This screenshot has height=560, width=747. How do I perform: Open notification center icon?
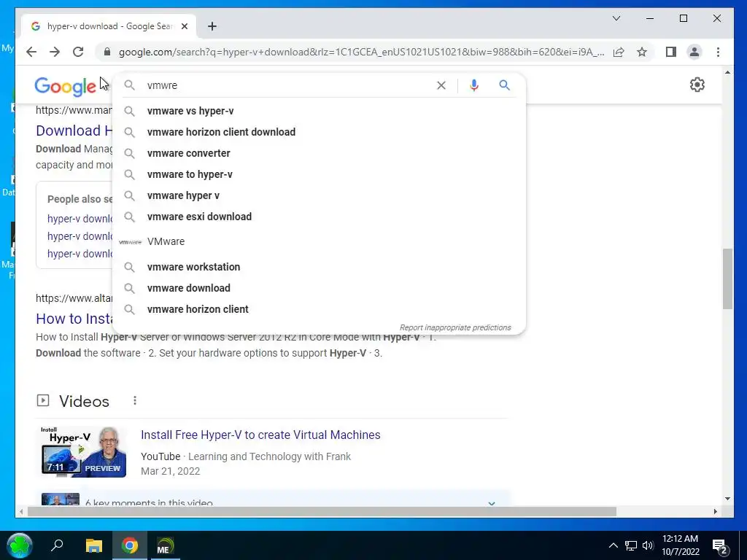pyautogui.click(x=720, y=545)
